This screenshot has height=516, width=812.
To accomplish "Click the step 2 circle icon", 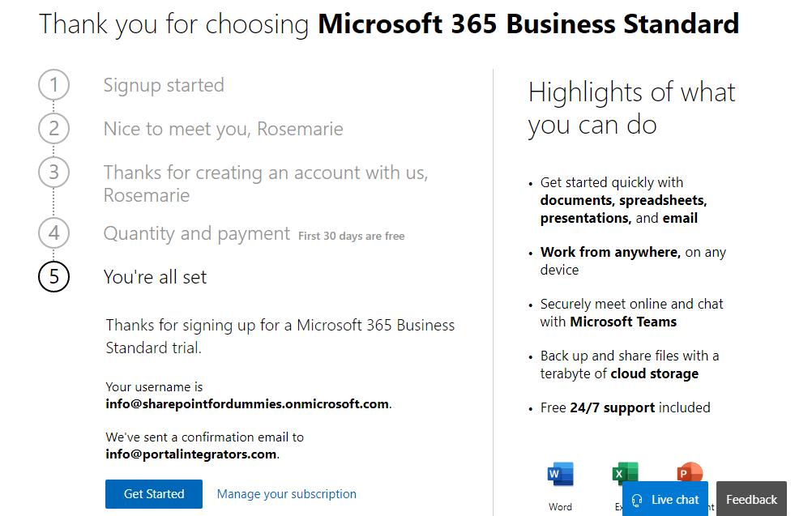I will point(53,129).
